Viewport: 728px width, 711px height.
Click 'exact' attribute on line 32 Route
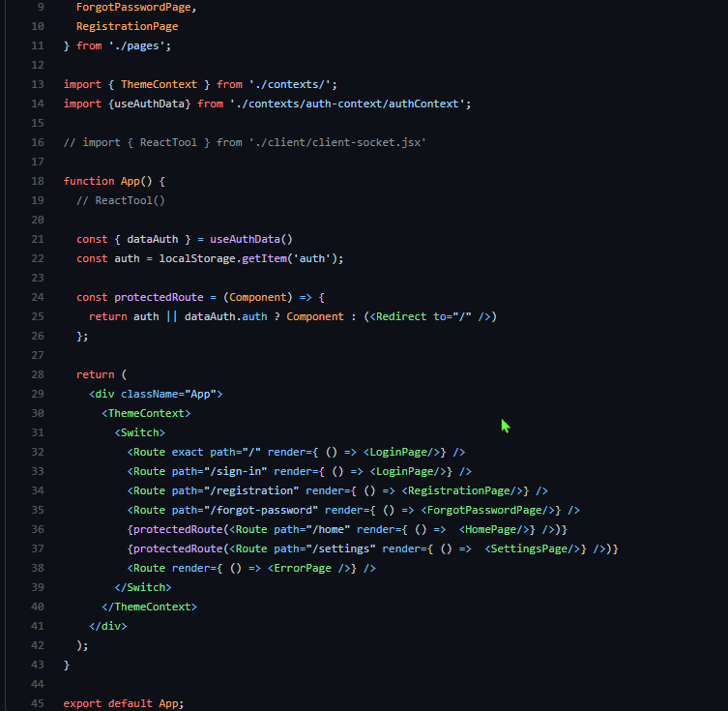click(x=188, y=453)
